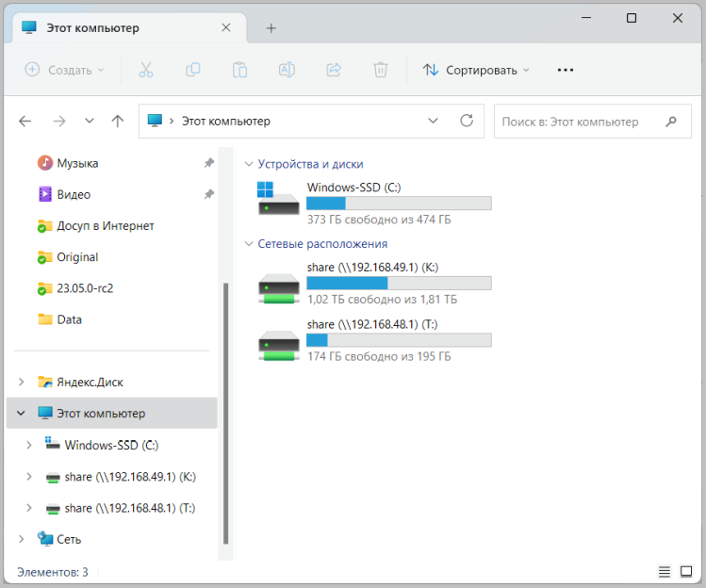Viewport: 706px width, 588px height.
Task: Open 23.05.0-rc2 folder in sidebar
Action: [85, 288]
